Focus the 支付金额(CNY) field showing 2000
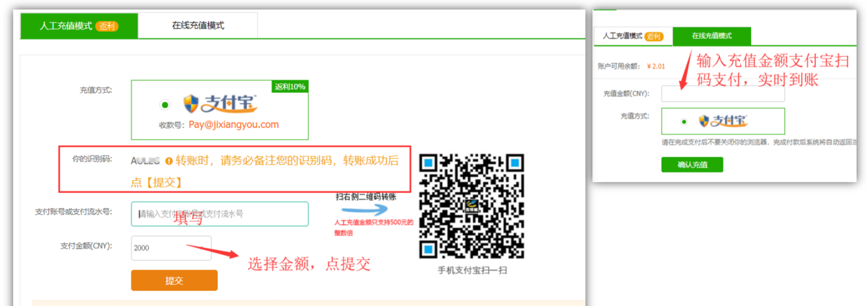The image size is (868, 306). (x=171, y=248)
